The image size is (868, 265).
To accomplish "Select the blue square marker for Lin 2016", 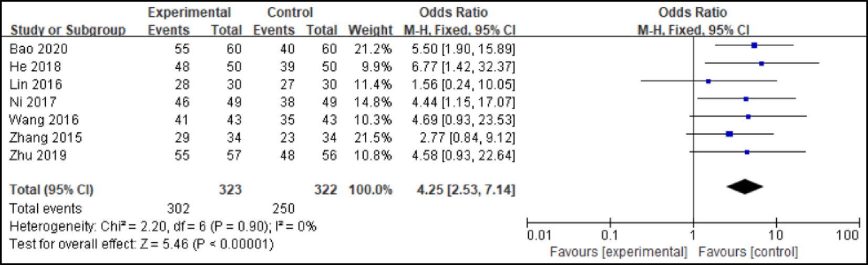I will 708,81.
